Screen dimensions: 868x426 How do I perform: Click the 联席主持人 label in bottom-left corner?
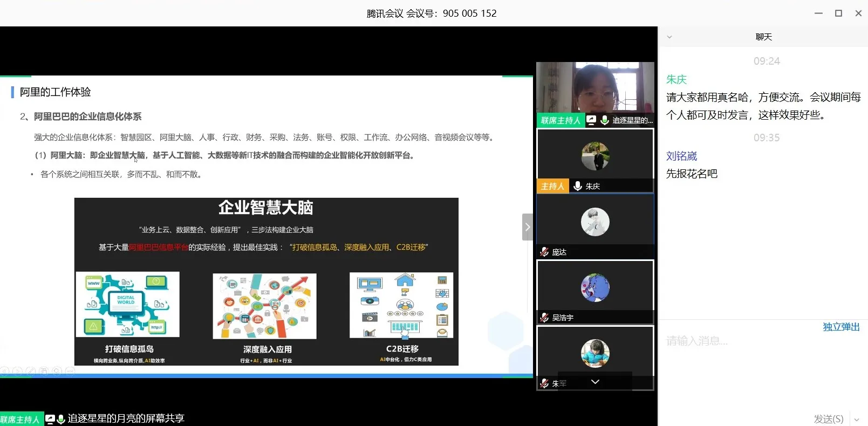pos(20,419)
